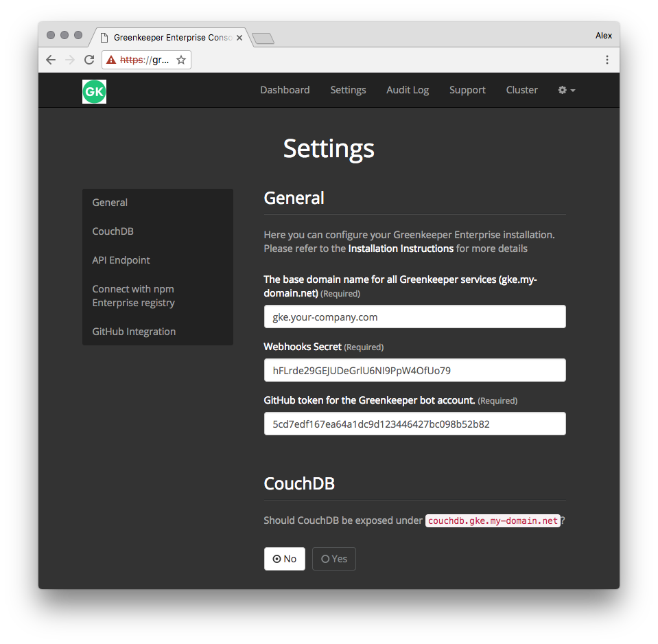This screenshot has height=644, width=658.
Task: Close the Greenkeeper Enterprise Console tab
Action: coord(239,38)
